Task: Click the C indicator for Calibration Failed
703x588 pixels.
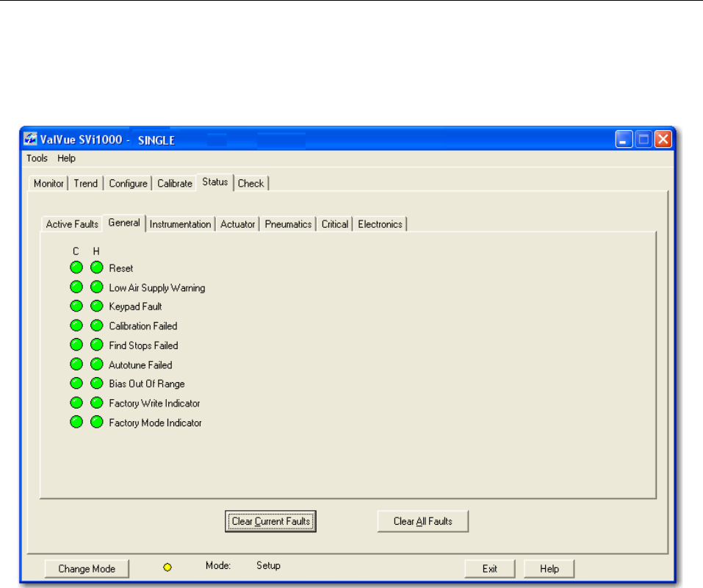Action: click(x=76, y=326)
